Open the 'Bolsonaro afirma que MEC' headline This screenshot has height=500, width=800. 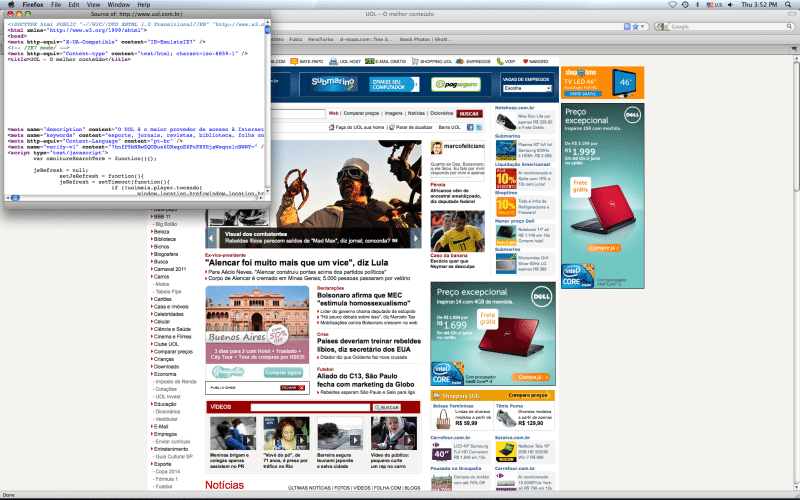coord(363,299)
